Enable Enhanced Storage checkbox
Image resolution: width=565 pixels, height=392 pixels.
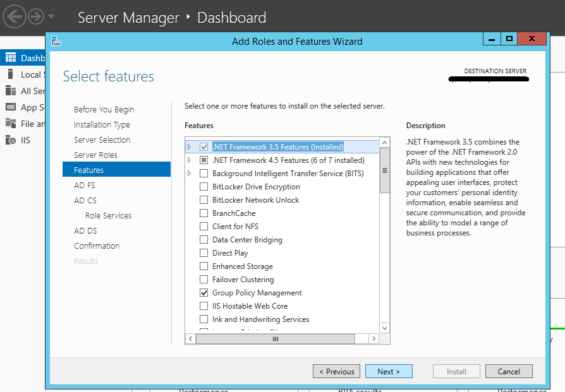tap(204, 266)
